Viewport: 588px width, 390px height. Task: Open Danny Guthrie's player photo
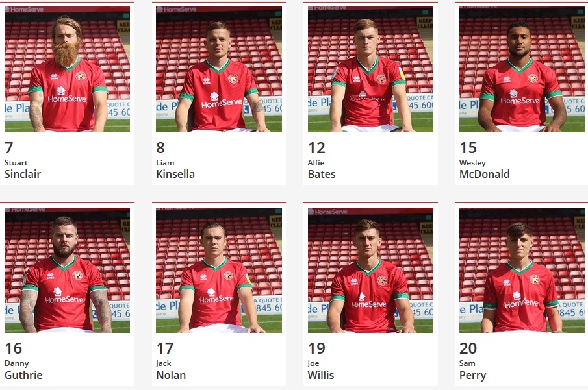[x=67, y=270]
